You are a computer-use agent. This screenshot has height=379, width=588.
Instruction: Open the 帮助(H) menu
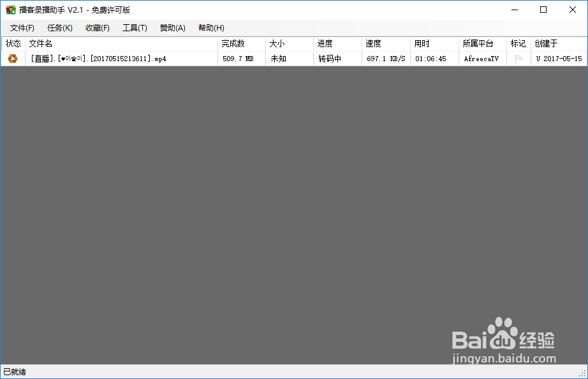pyautogui.click(x=210, y=27)
